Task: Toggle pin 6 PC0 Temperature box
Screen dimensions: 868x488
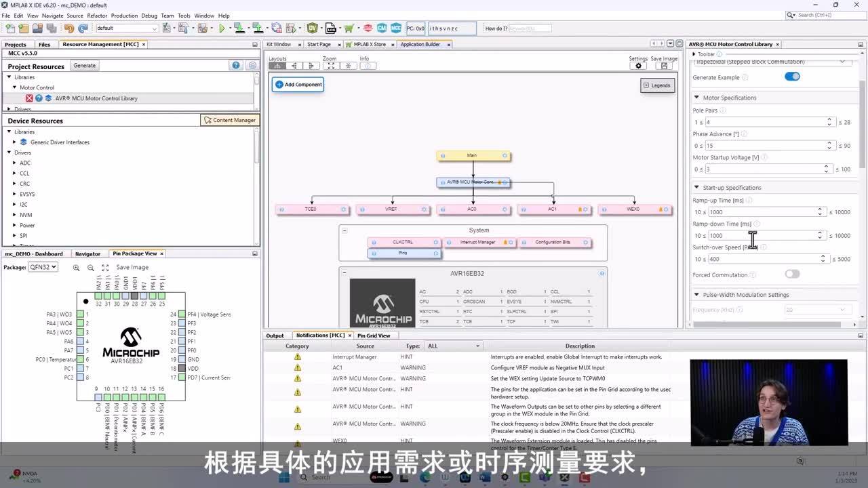Action: coord(80,359)
